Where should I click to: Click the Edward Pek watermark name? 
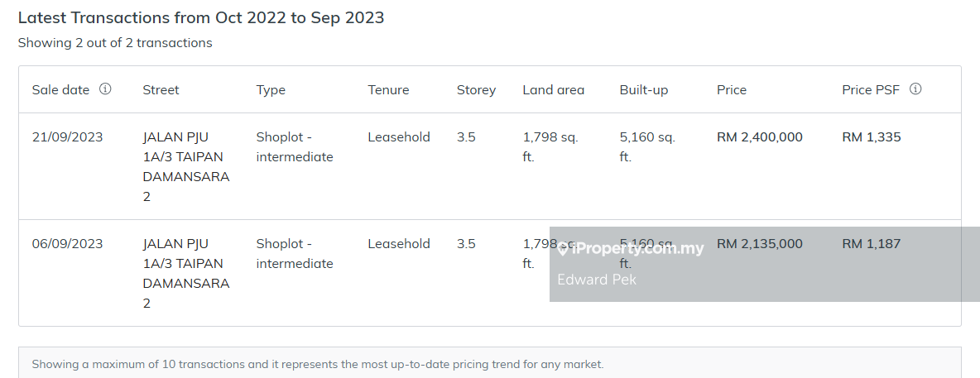click(x=597, y=280)
